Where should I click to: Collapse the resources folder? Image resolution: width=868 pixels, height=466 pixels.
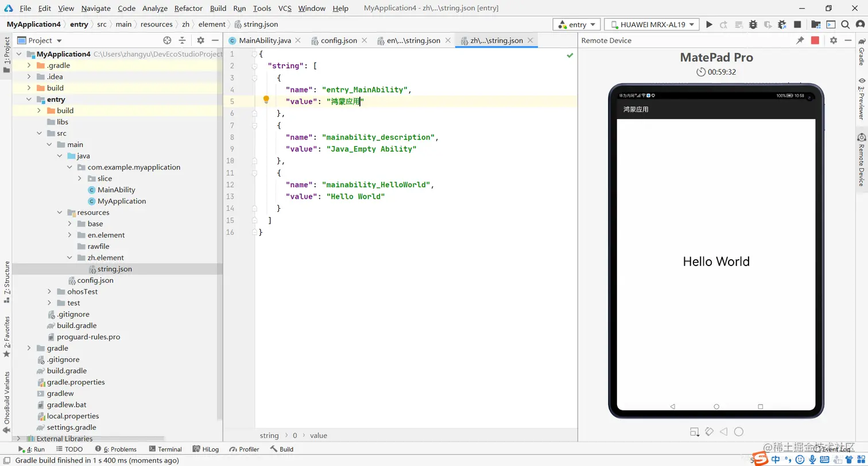[x=60, y=212]
